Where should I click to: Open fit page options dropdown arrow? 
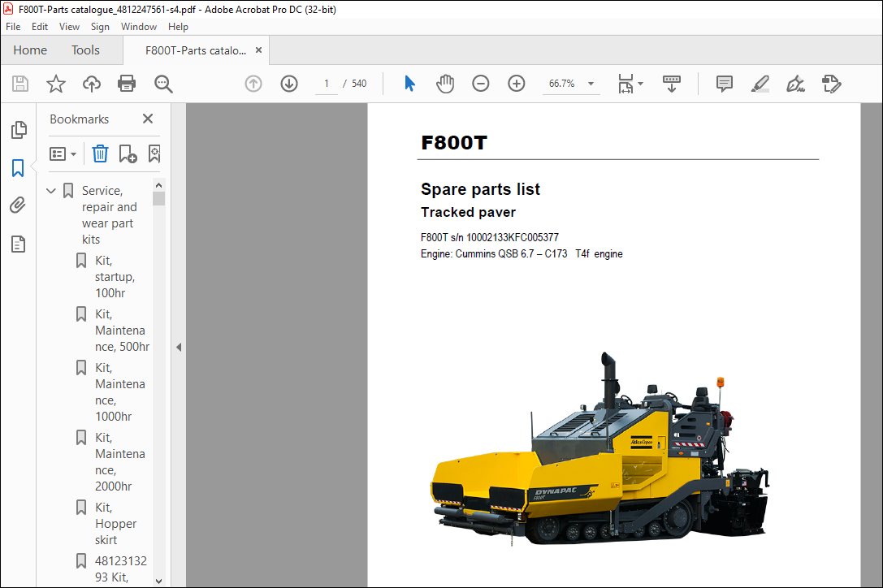pos(641,84)
